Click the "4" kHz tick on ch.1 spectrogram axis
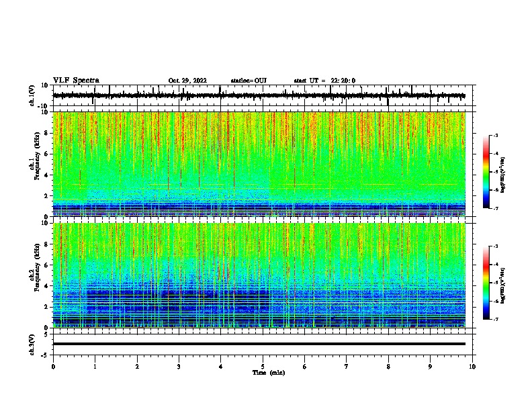The width and height of the screenshot is (532, 411). coord(46,175)
